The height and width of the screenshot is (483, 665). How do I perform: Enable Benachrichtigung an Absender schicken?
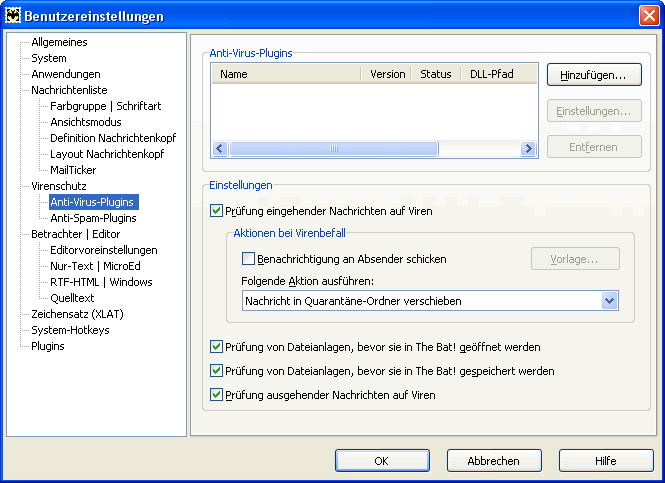[x=248, y=259]
